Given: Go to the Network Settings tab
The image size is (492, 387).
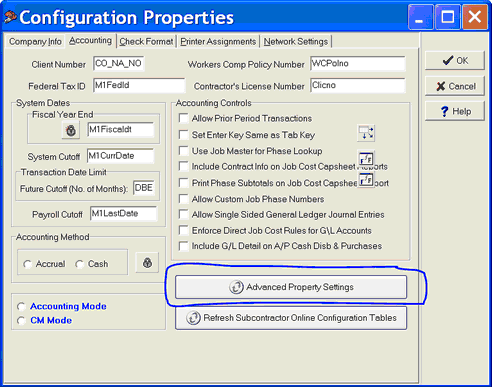Looking at the screenshot, I should (296, 42).
